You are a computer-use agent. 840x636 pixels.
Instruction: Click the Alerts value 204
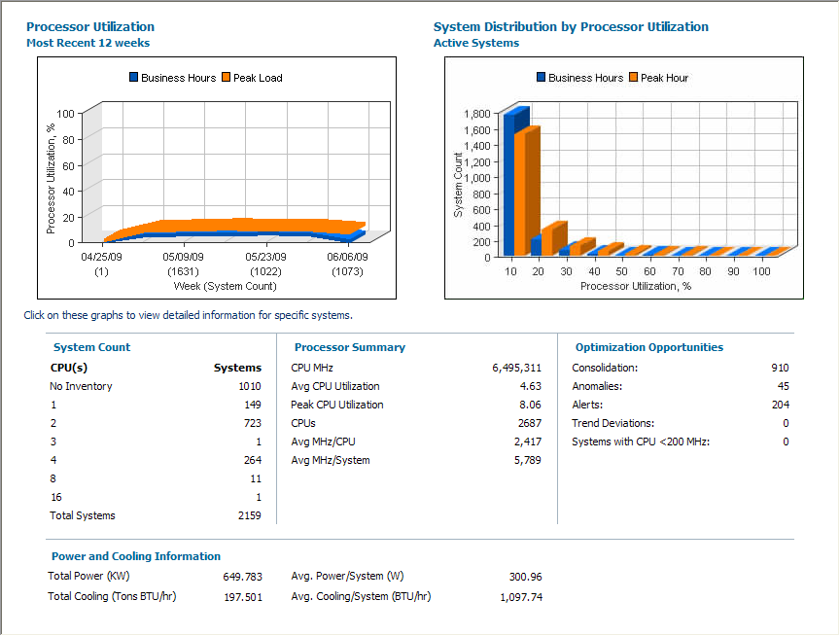(x=781, y=405)
